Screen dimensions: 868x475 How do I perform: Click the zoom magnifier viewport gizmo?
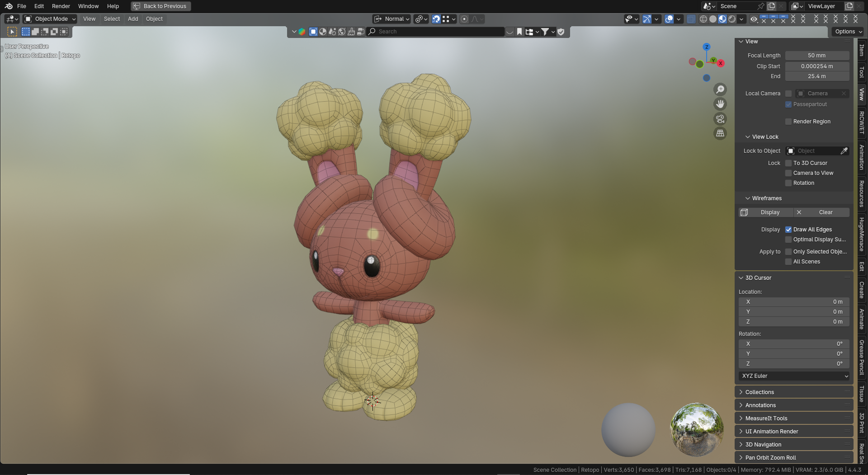click(x=720, y=89)
